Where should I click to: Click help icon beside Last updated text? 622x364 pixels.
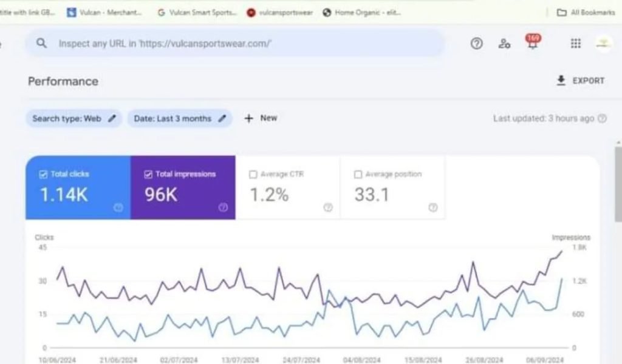[x=602, y=119]
